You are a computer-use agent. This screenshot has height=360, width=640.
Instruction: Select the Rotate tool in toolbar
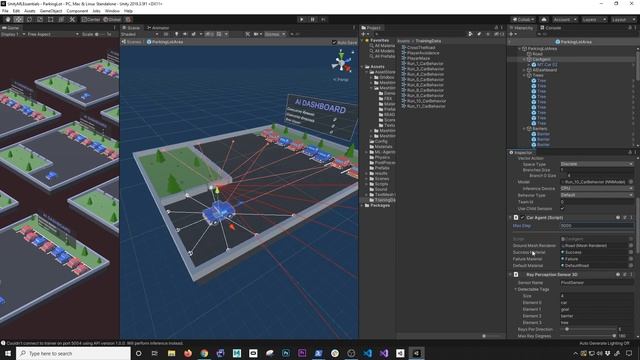coord(29,19)
